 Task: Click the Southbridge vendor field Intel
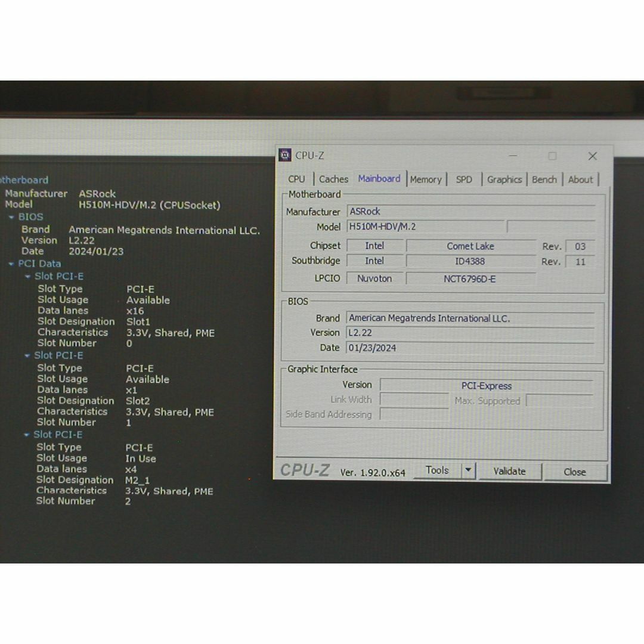(x=374, y=261)
